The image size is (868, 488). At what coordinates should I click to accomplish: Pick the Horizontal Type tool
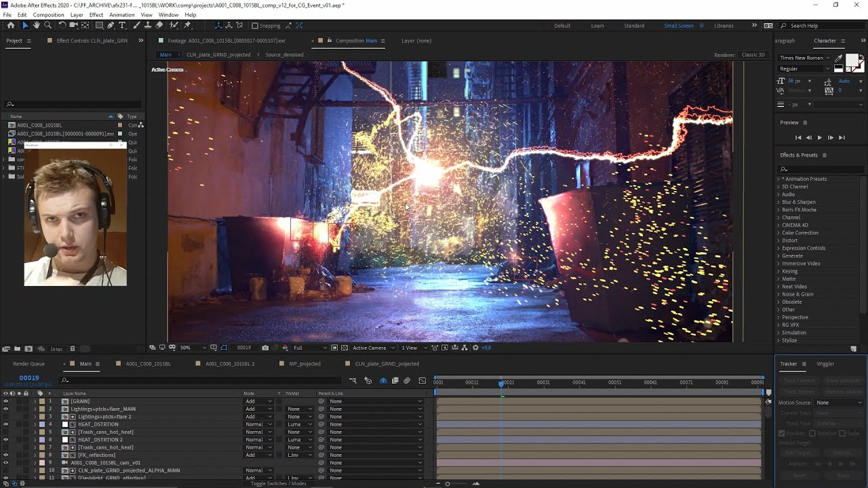[122, 25]
